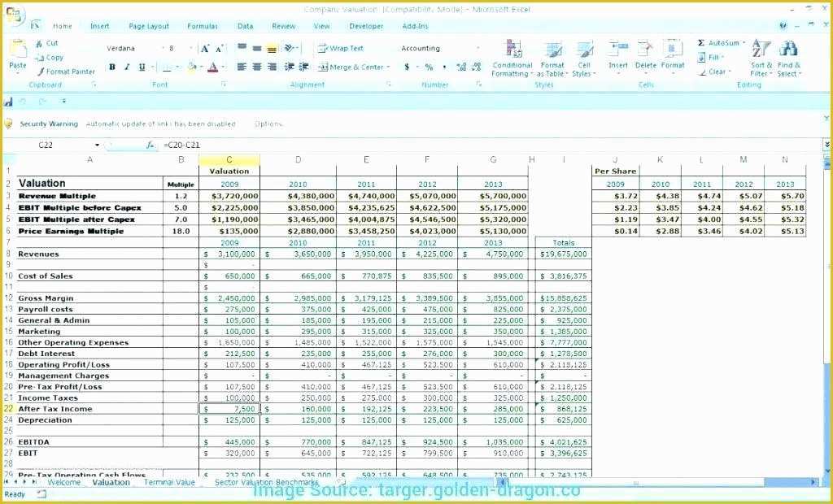Open the font name Verdana dropdown

[x=163, y=48]
